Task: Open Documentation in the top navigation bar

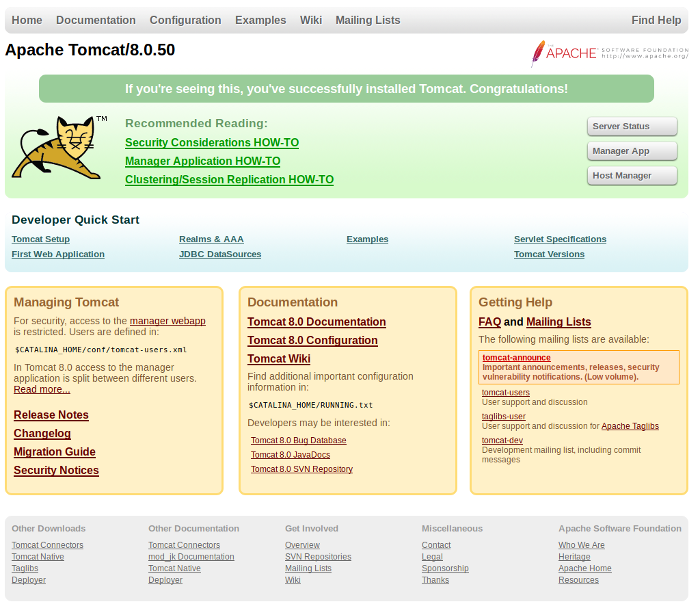Action: pyautogui.click(x=96, y=20)
